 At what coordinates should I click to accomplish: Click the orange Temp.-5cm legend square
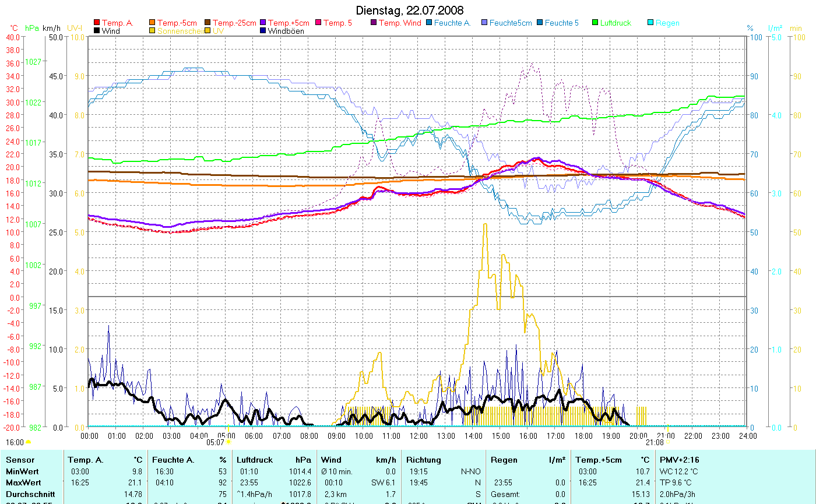pyautogui.click(x=152, y=23)
